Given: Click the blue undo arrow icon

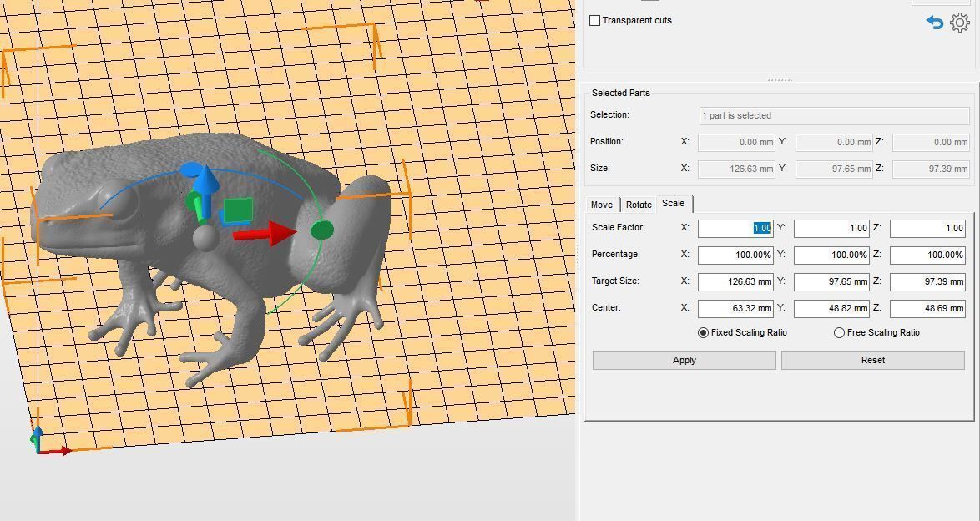Looking at the screenshot, I should click(x=934, y=23).
